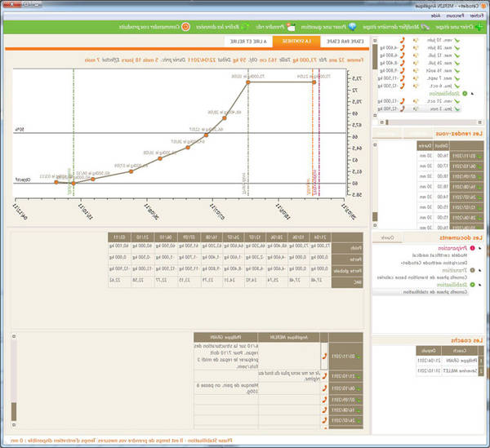The image size is (490, 448).
Task: Click the 73,000 kg peak point on the weight graph
Action: click(x=247, y=82)
